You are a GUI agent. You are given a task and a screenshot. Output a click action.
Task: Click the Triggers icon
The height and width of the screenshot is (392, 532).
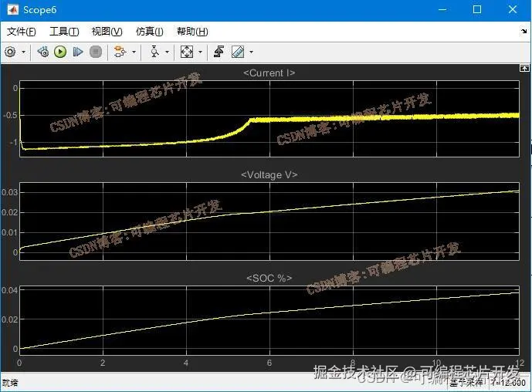(219, 52)
